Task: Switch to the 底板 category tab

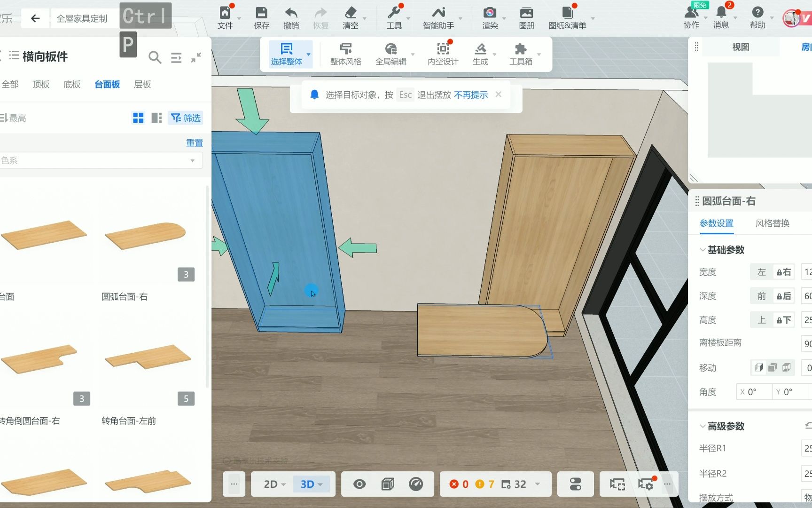Action: 72,84
